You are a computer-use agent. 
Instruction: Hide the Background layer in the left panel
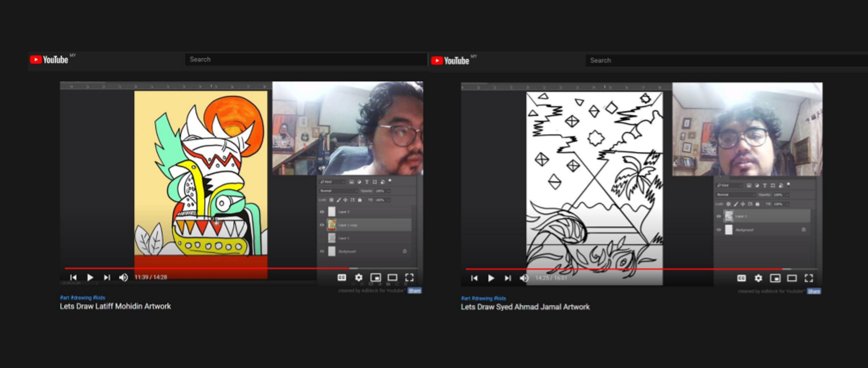click(322, 251)
